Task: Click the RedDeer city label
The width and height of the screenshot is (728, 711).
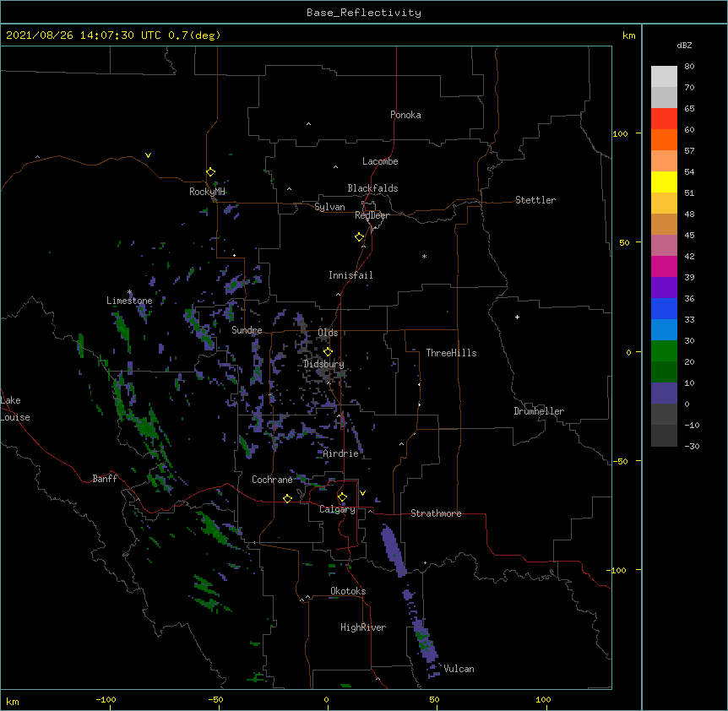Action: tap(372, 215)
